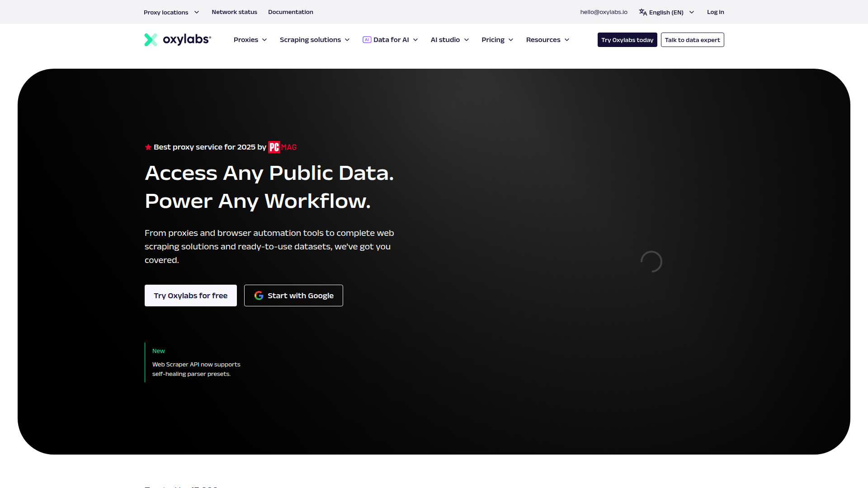This screenshot has height=488, width=868.
Task: Click the translate language icon
Action: tap(643, 12)
